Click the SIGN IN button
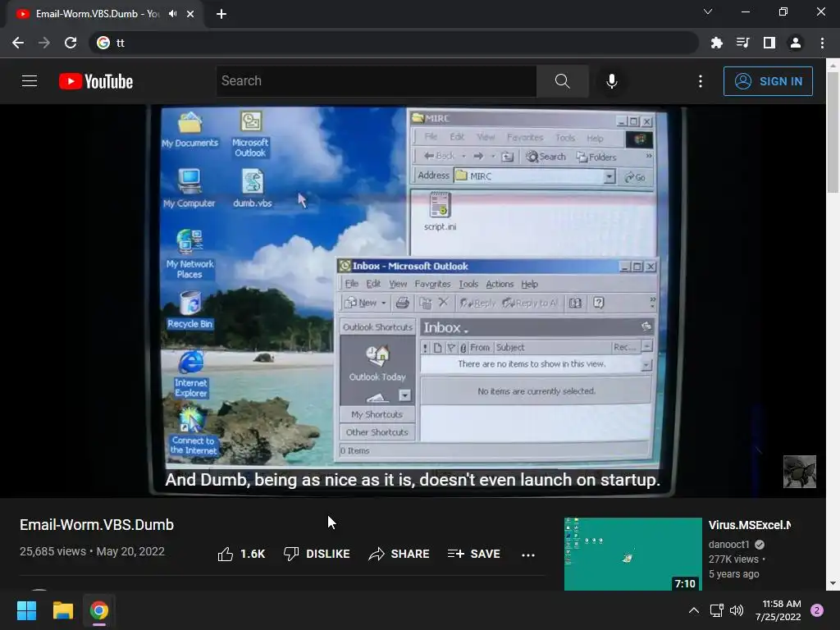The height and width of the screenshot is (630, 840). pos(768,81)
